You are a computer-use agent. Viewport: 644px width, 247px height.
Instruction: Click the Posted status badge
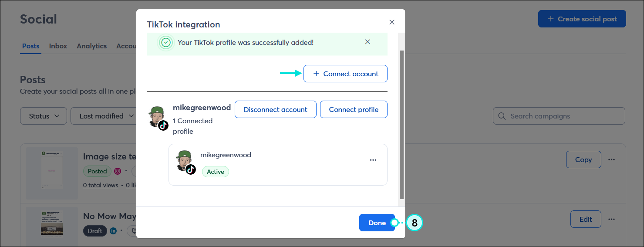(x=97, y=171)
